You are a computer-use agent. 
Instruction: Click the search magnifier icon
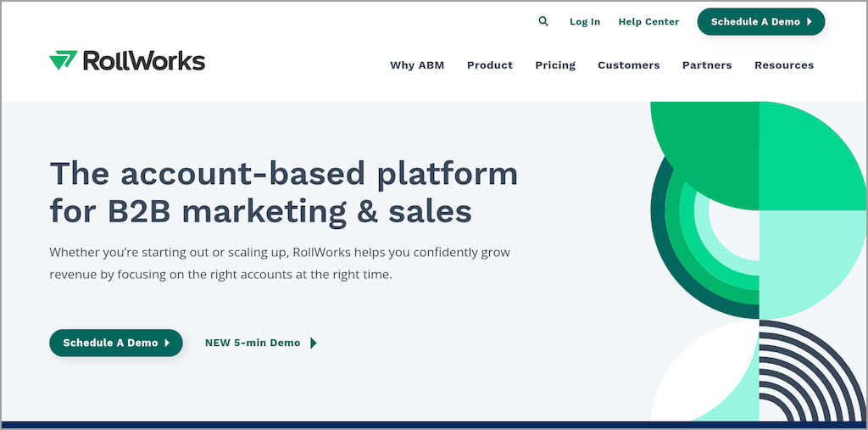tap(543, 21)
